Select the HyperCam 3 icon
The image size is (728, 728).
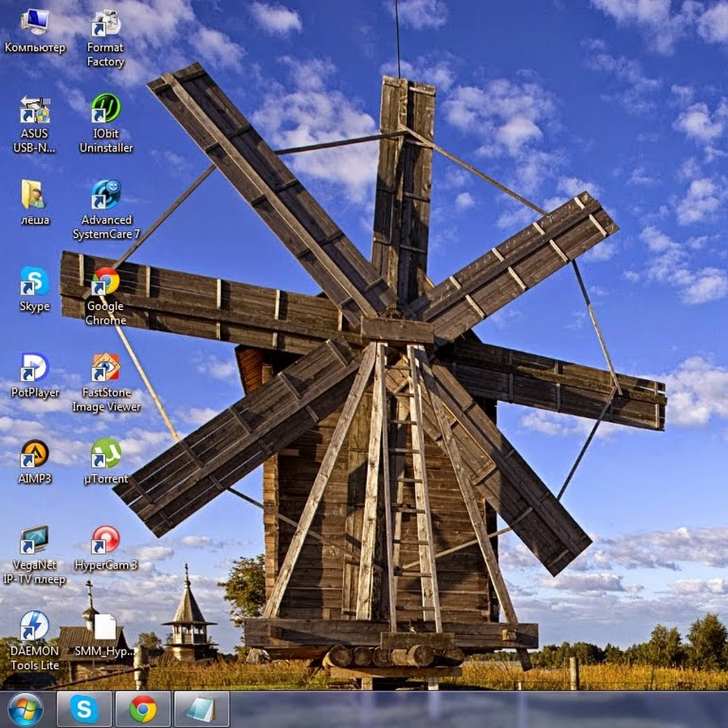[105, 540]
